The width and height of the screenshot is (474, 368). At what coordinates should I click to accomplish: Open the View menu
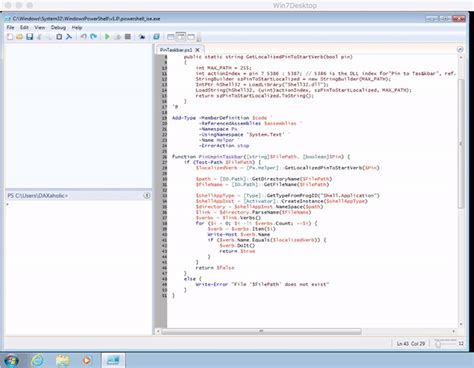coord(39,27)
